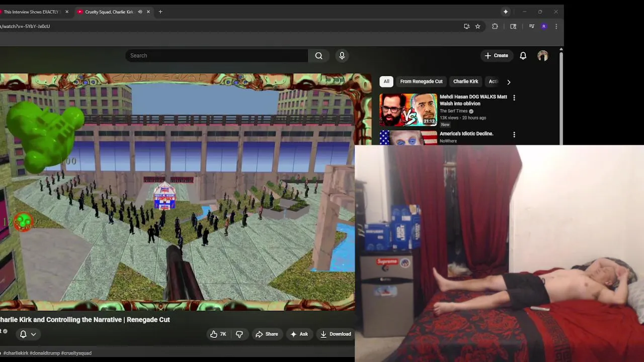Open America's Idiotic Decline video title

click(x=466, y=134)
